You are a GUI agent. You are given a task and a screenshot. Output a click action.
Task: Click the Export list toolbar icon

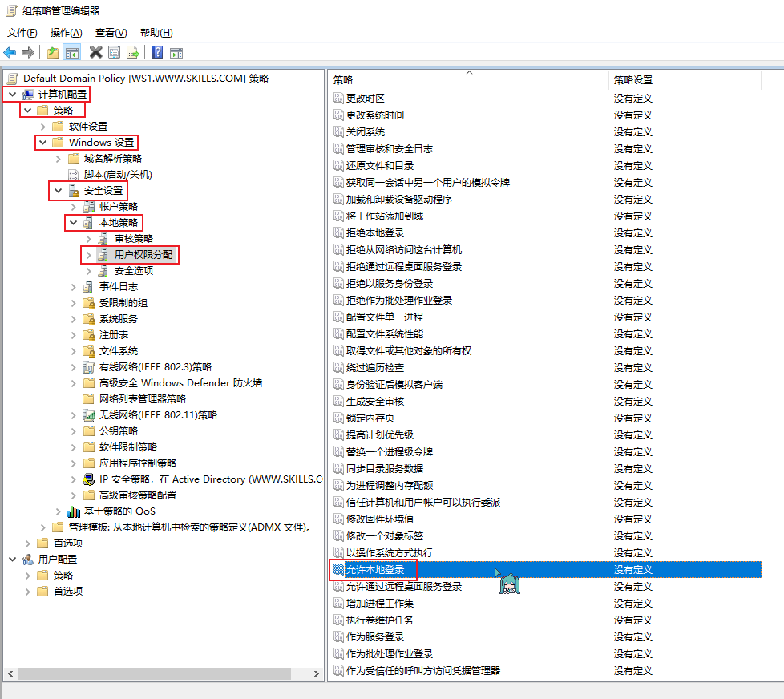133,52
